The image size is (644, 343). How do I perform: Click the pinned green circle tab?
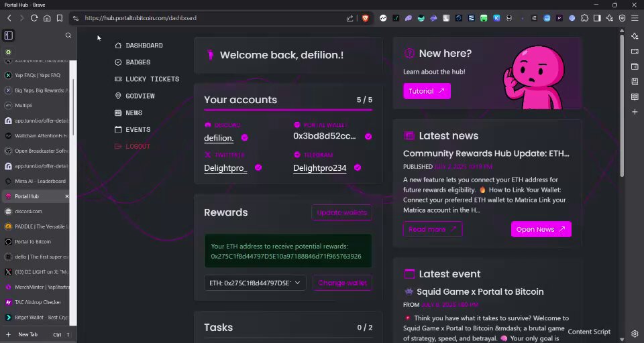coord(8,52)
